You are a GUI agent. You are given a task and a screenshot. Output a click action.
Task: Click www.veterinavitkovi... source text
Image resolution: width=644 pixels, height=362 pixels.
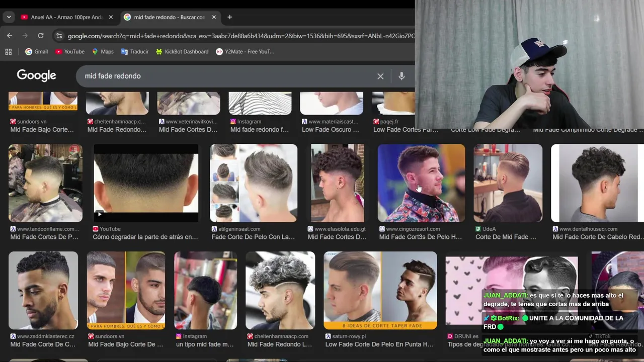pyautogui.click(x=192, y=122)
